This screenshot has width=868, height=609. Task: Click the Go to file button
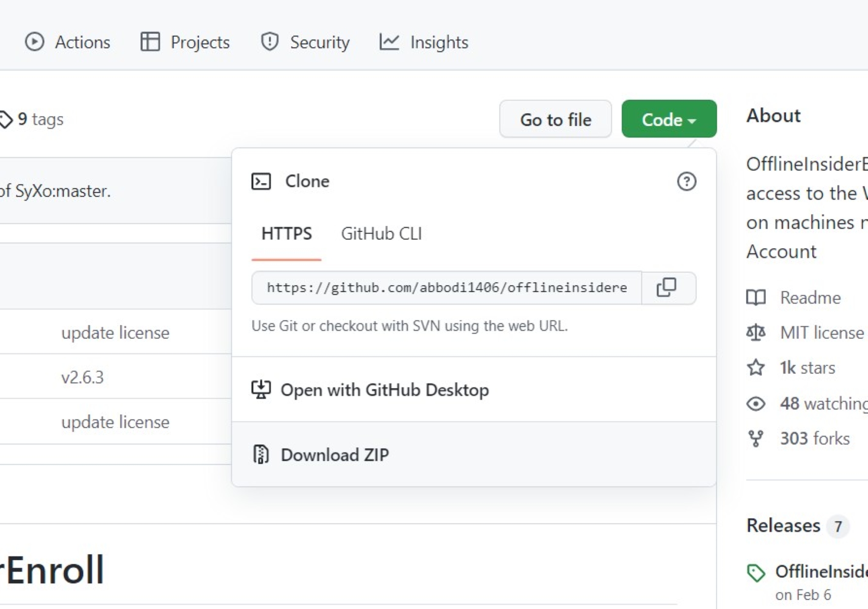(556, 119)
